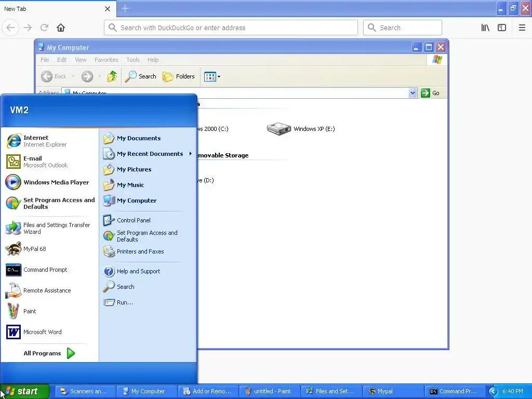Launch Paint from Start menu
Image resolution: width=532 pixels, height=399 pixels.
pos(49,311)
